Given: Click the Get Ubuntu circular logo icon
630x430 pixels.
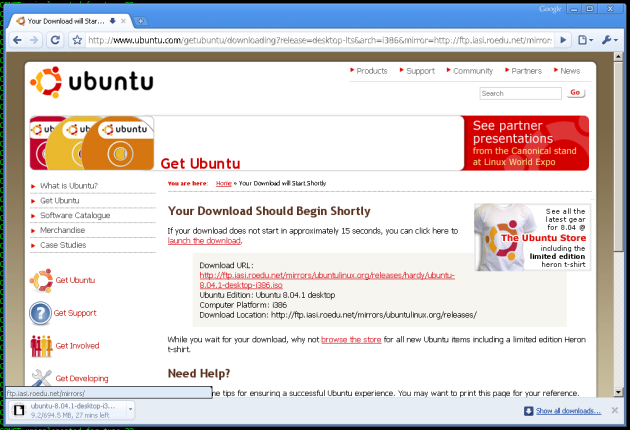Looking at the screenshot, I should coord(41,280).
